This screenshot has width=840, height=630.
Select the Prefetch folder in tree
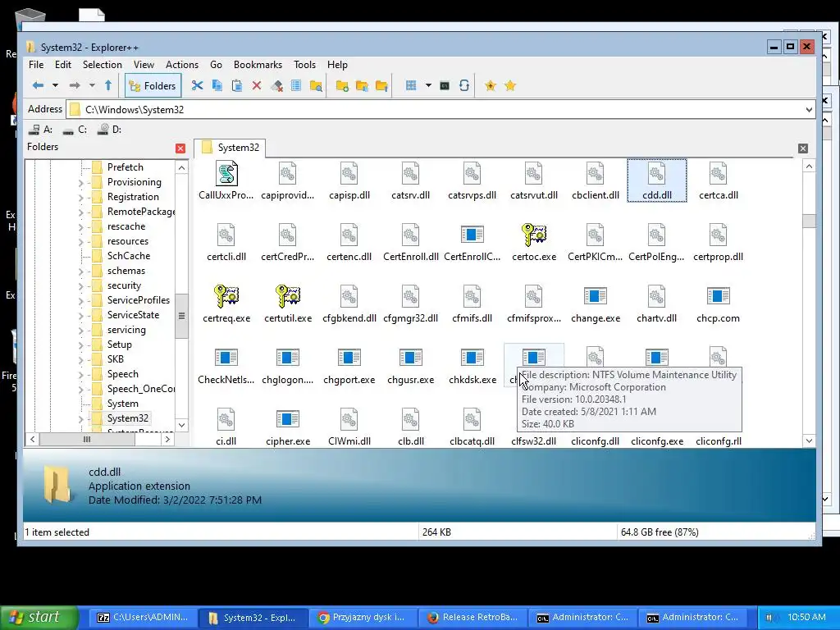(125, 167)
